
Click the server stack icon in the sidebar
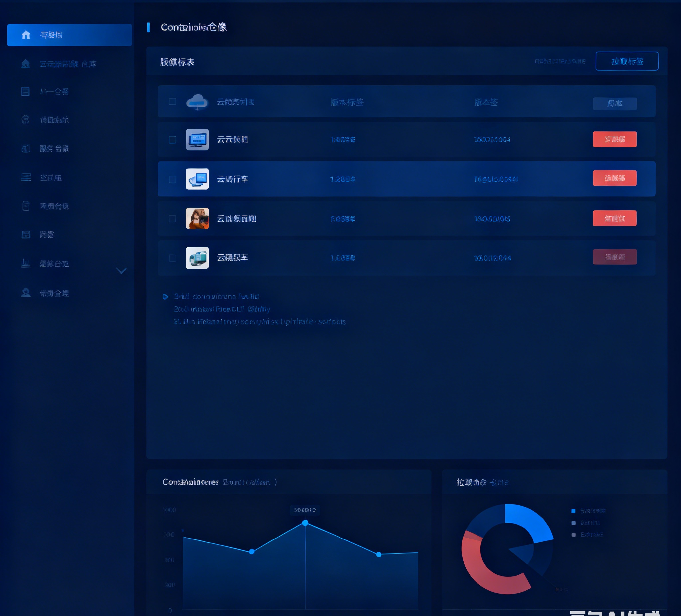click(26, 177)
